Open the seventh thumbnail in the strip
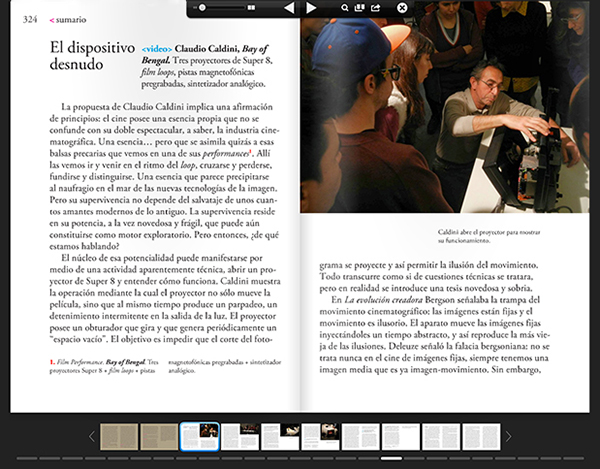 (360, 436)
